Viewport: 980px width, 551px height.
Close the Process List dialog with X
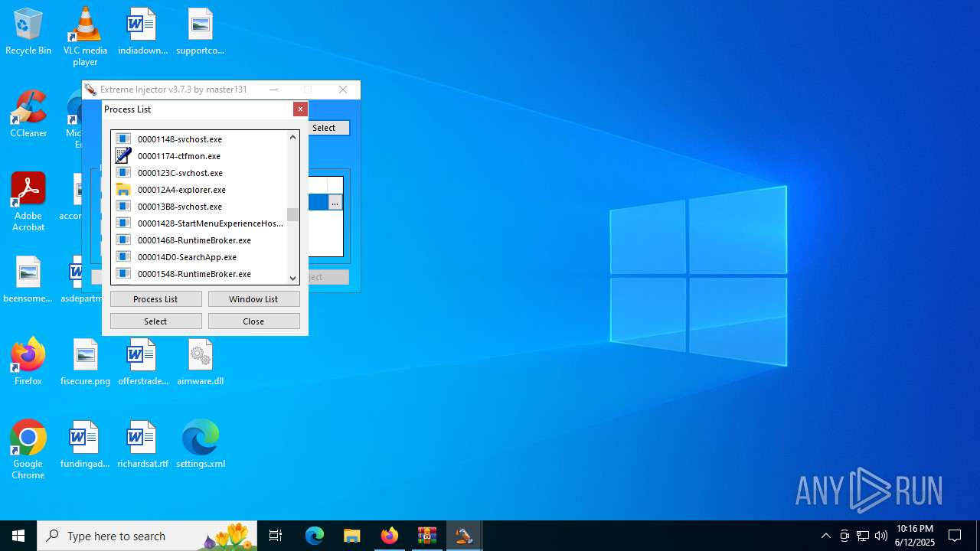300,109
